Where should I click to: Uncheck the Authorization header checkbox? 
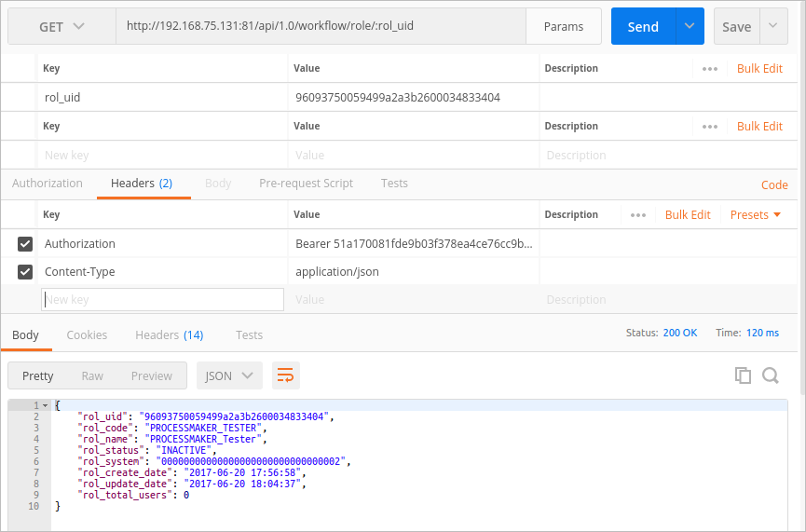(26, 244)
